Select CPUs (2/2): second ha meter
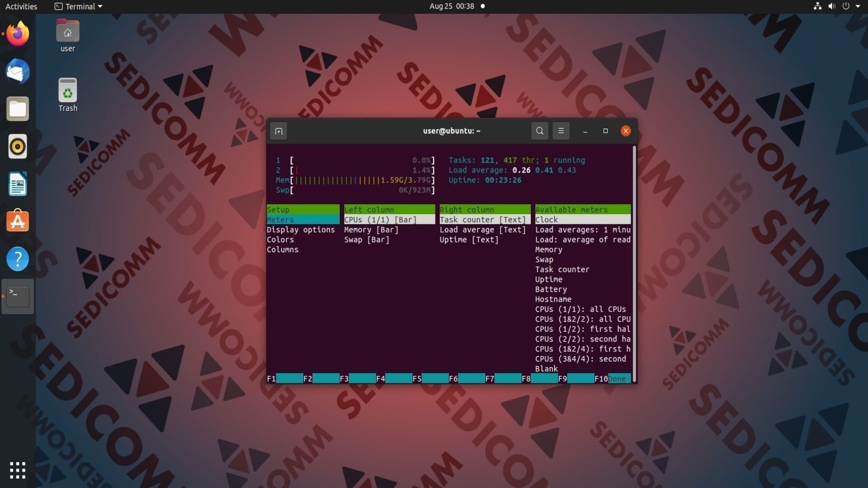The width and height of the screenshot is (868, 488). 583,339
